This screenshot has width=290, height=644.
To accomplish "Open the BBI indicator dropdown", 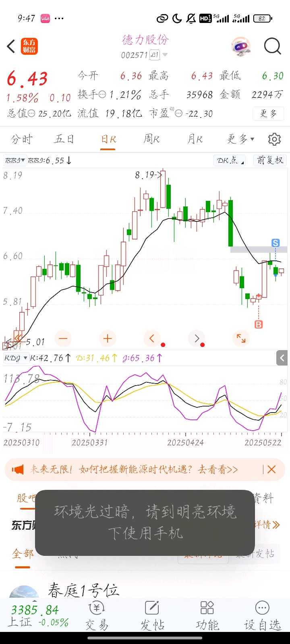I will pos(15,160).
